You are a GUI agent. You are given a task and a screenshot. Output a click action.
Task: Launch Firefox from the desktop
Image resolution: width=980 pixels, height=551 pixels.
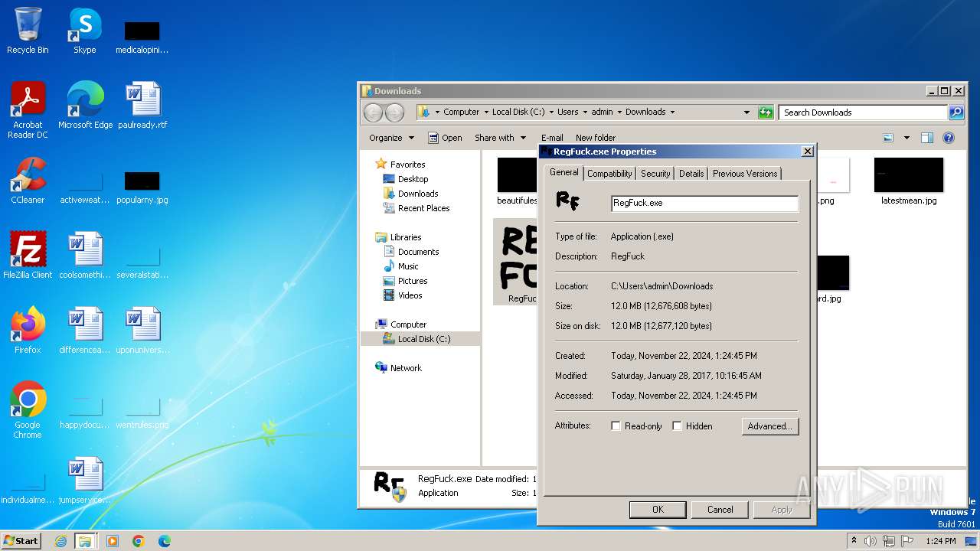coord(28,331)
